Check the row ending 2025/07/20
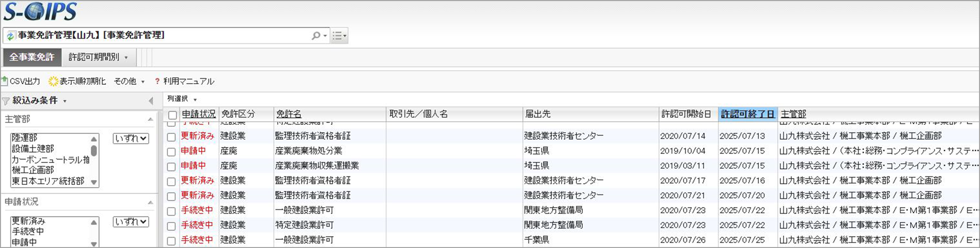This screenshot has width=980, height=248. [171, 196]
